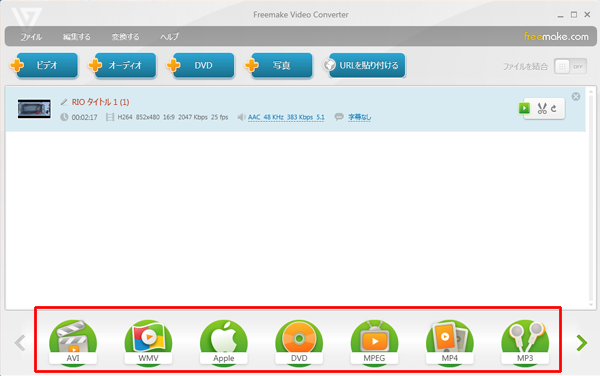Toggle the join files OFF switch
600x376 pixels.
click(570, 67)
